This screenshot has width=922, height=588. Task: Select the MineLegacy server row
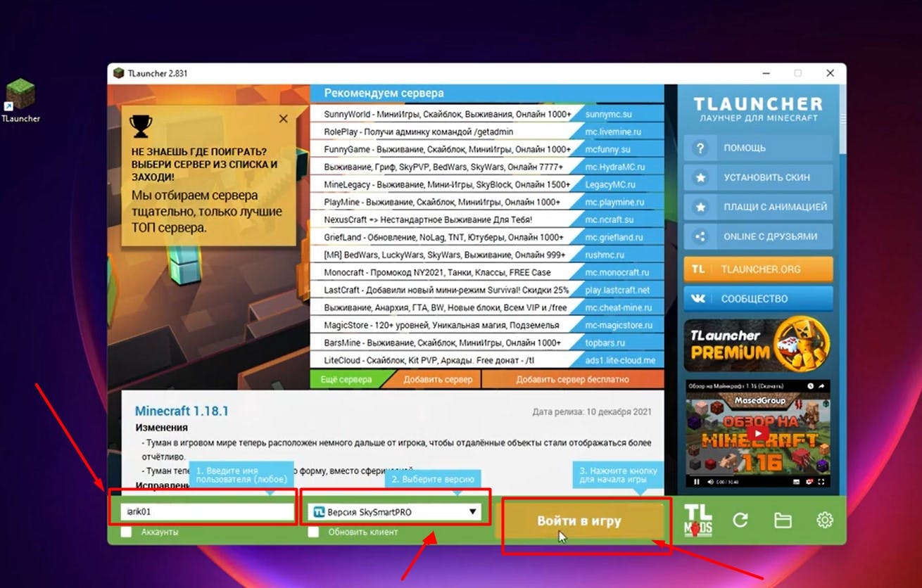(x=486, y=184)
